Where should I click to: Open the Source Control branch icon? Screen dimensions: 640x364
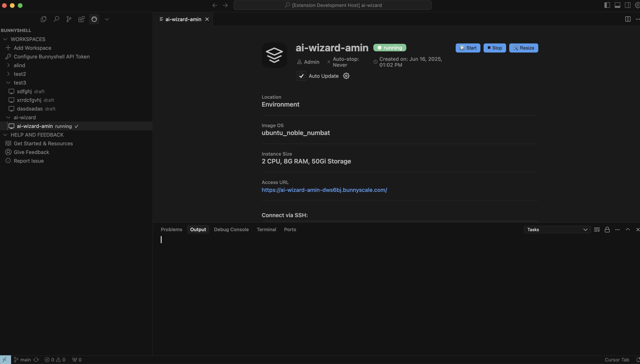[69, 19]
